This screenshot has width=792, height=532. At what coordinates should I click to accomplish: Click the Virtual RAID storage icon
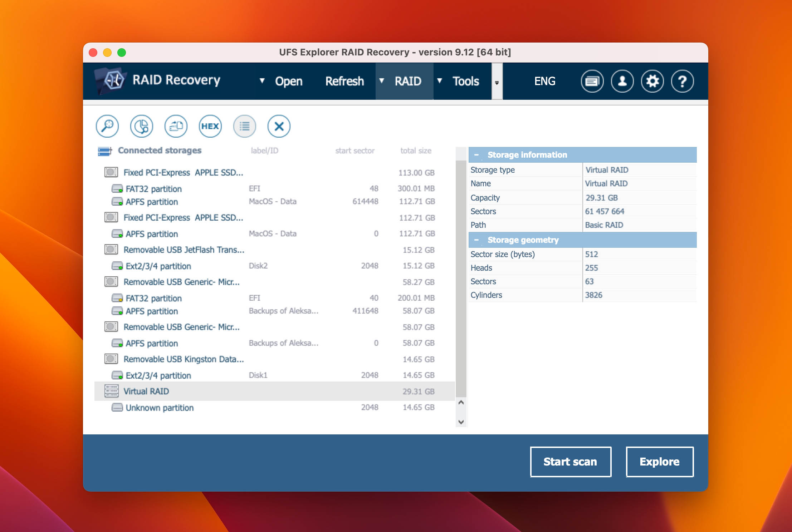[x=111, y=391]
